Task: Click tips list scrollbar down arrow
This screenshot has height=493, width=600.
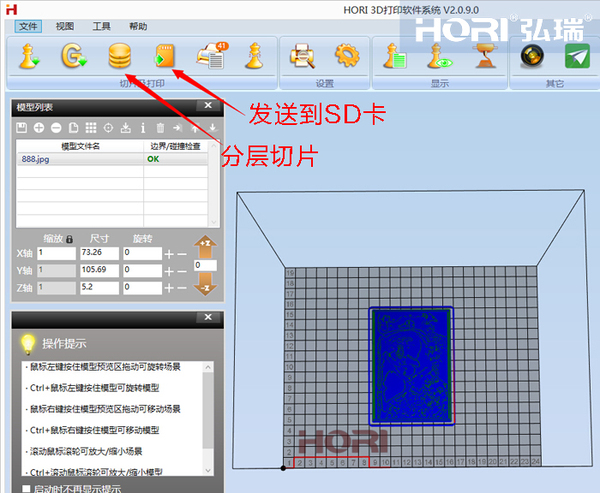Action: coord(208,470)
